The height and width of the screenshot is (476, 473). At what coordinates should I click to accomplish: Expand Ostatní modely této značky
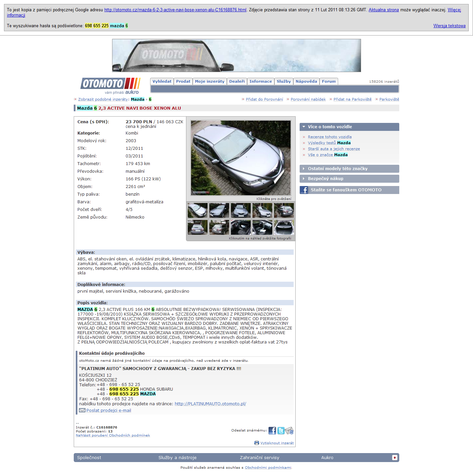click(x=349, y=169)
